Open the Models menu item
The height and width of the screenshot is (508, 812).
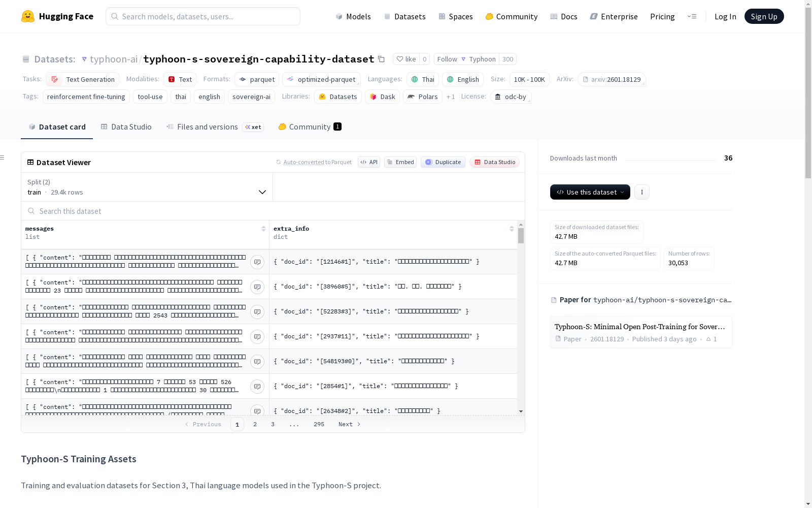353,16
